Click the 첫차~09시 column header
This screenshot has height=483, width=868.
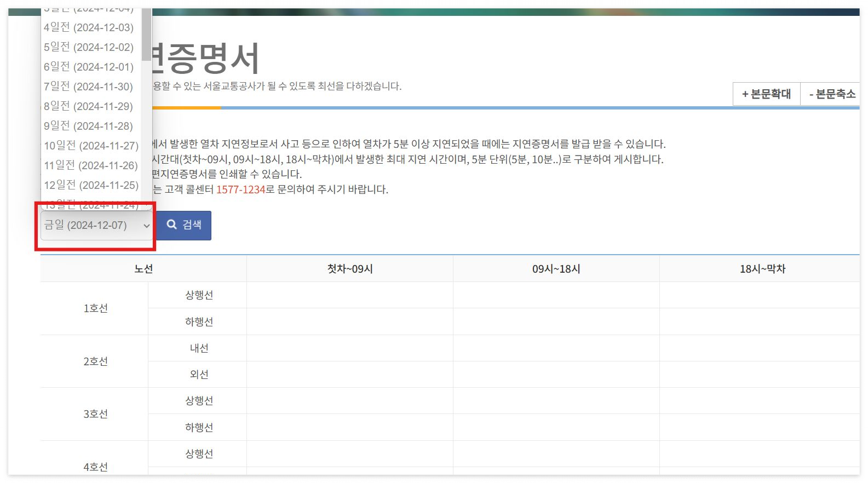350,269
